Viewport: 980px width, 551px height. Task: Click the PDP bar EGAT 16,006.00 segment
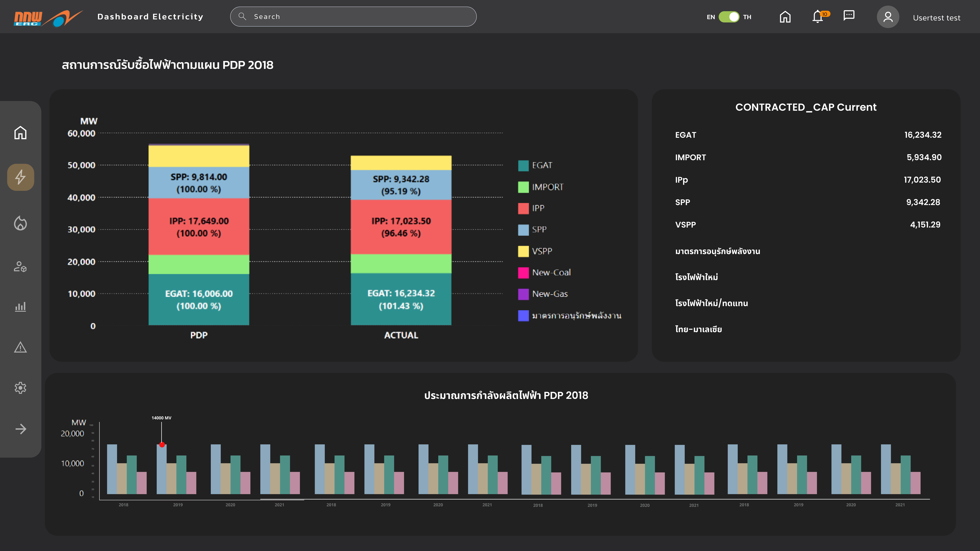[199, 300]
